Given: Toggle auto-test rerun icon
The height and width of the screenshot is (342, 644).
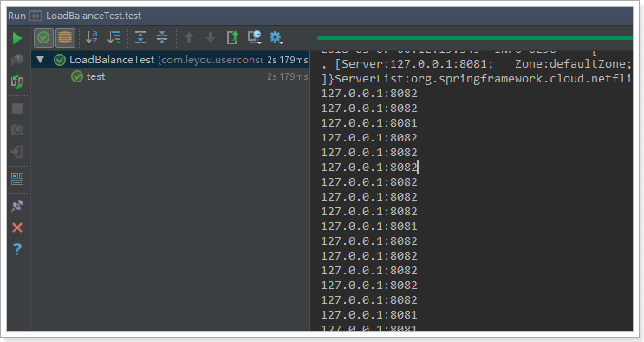Looking at the screenshot, I should click(x=17, y=81).
